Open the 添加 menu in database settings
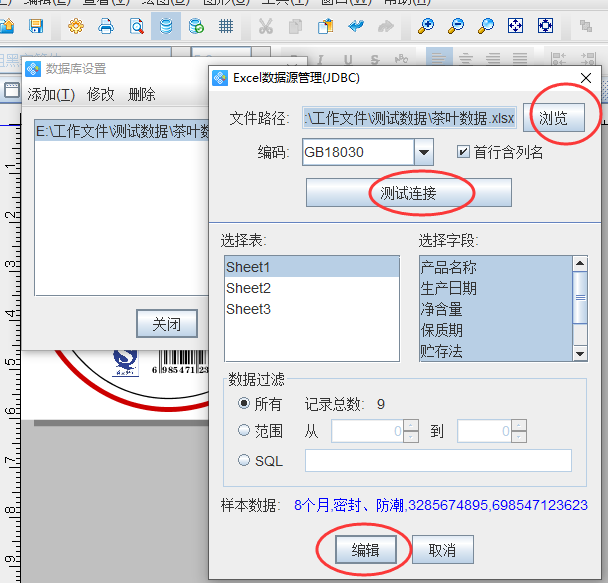608x583 pixels. tap(51, 95)
